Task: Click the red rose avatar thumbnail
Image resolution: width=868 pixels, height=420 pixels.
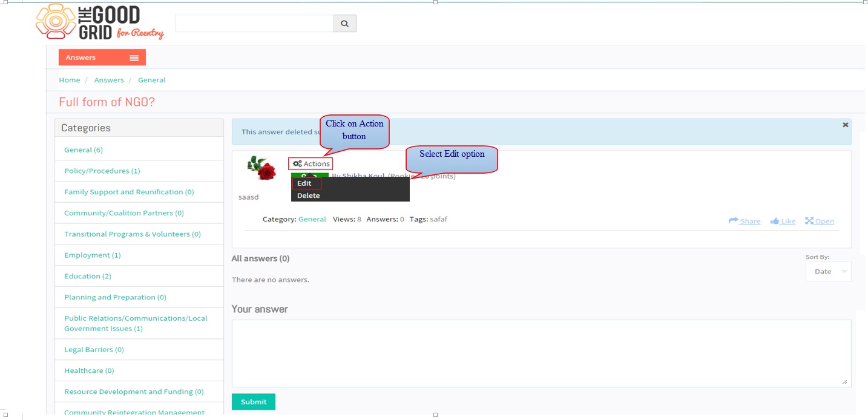Action: [262, 168]
